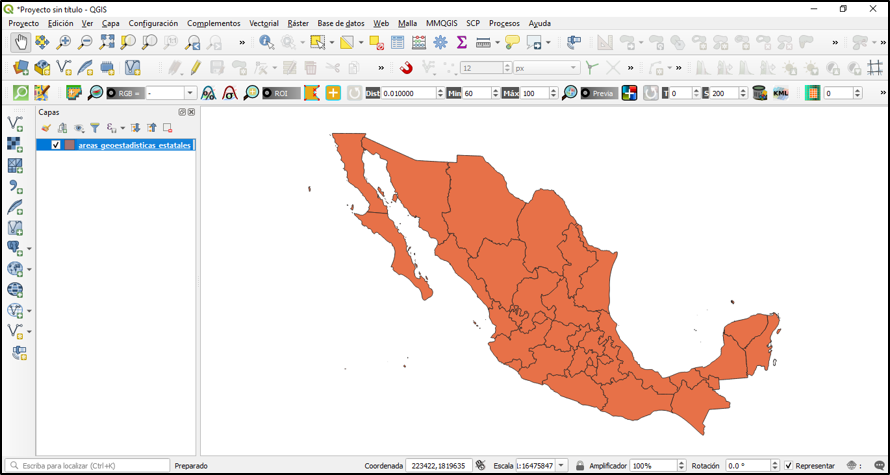This screenshot has width=890, height=475.
Task: Click the Pan Map to Selection tool
Action: pyautogui.click(x=42, y=42)
